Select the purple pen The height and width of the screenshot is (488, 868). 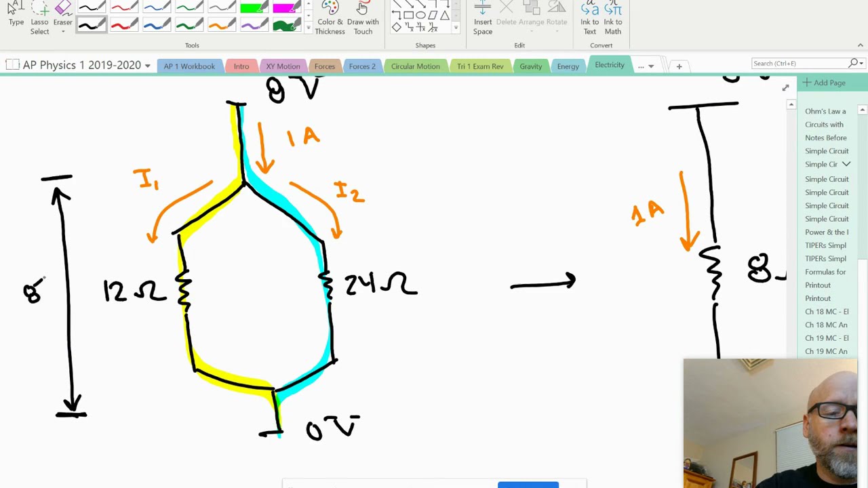(x=254, y=26)
